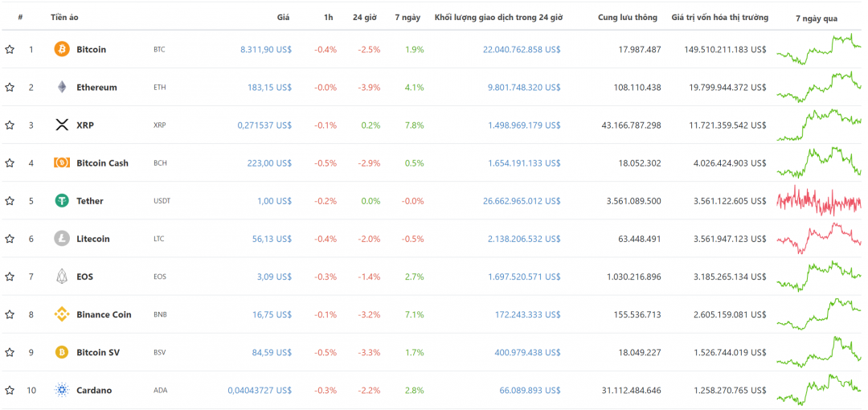Click the XRP logo icon
The image size is (868, 410).
pos(62,125)
